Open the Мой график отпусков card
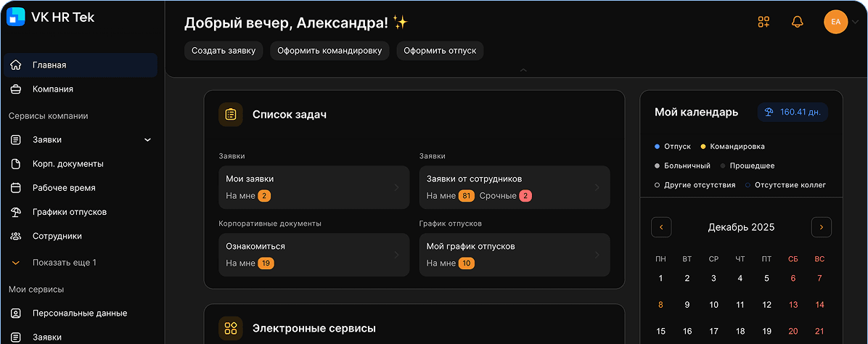Image resolution: width=868 pixels, height=344 pixels. 515,255
